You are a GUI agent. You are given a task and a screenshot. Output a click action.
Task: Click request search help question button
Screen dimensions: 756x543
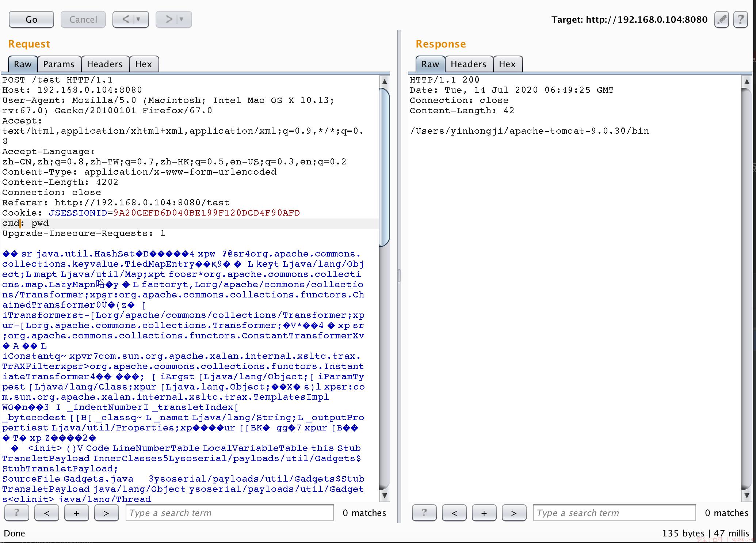point(17,513)
